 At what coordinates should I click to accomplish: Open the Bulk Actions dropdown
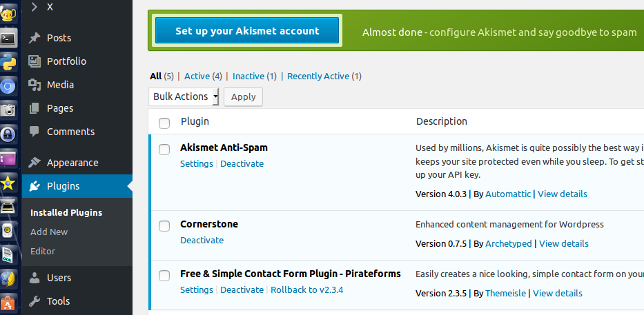184,96
